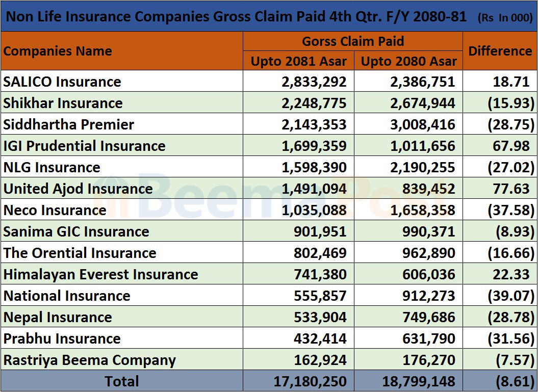Click the Upto 2081 Asar column header
The image size is (538, 392).
[x=298, y=61]
